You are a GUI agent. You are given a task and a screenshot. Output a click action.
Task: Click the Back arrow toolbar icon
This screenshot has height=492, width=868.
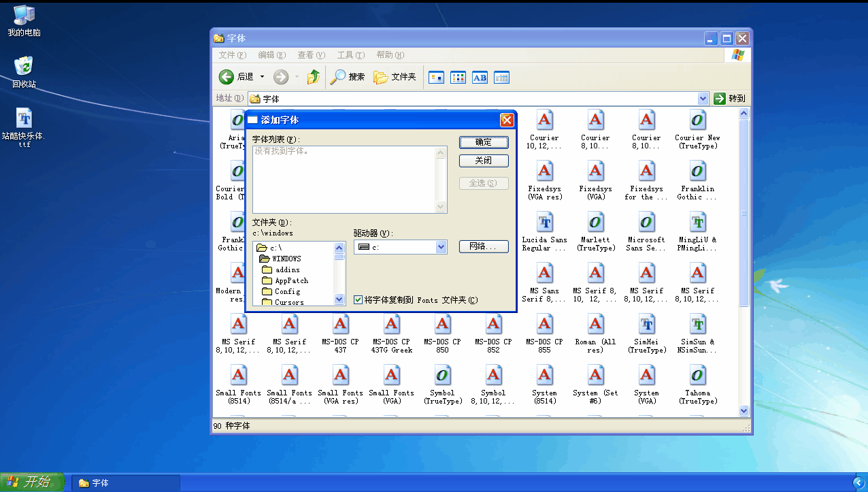227,77
